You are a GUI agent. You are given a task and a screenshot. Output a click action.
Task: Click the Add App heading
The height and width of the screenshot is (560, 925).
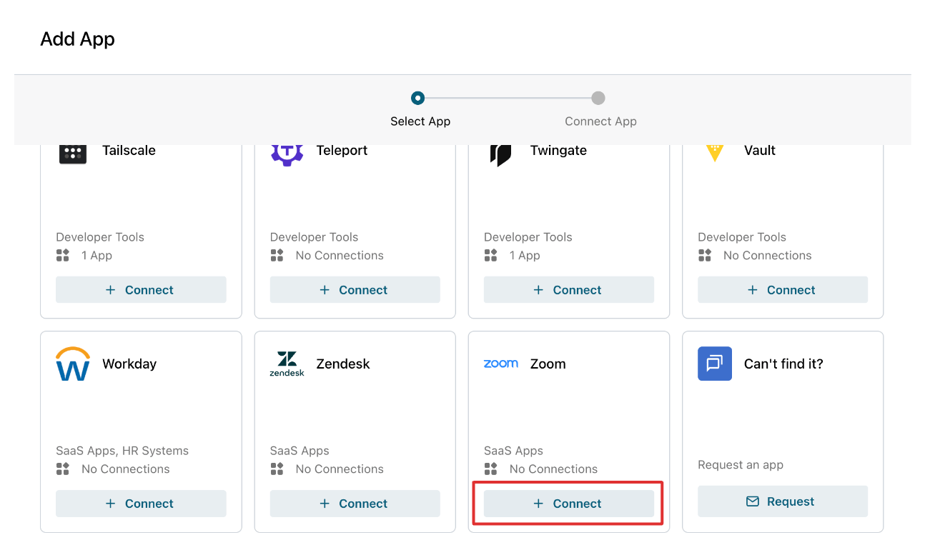78,39
